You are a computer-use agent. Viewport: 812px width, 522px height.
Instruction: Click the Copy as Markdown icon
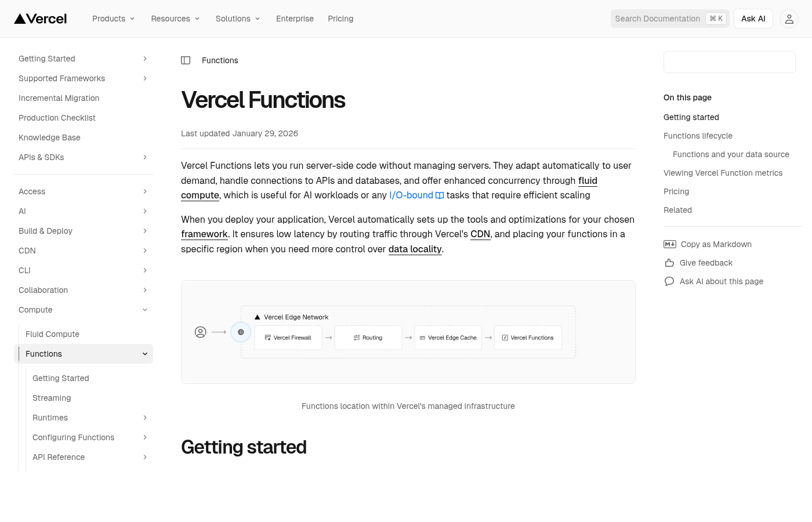pos(669,244)
